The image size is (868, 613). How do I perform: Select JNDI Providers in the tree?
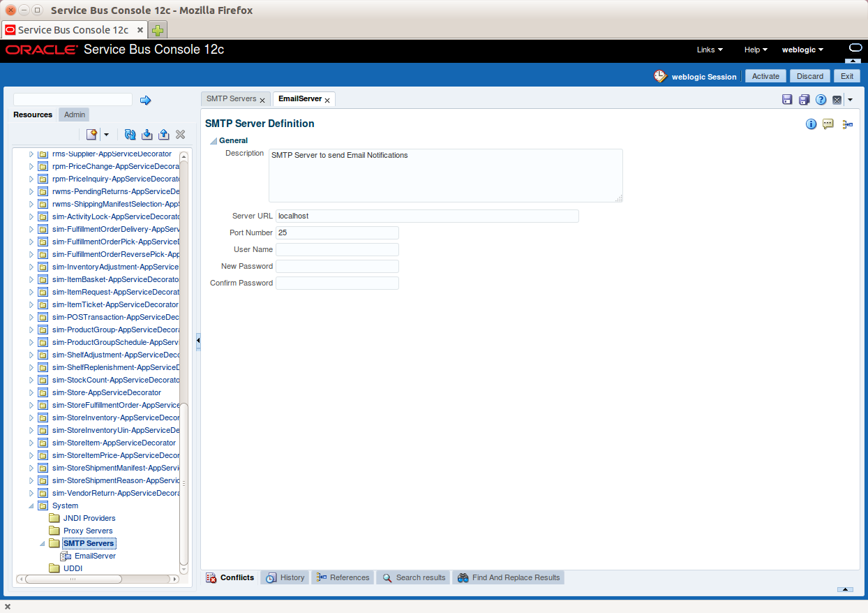(89, 518)
